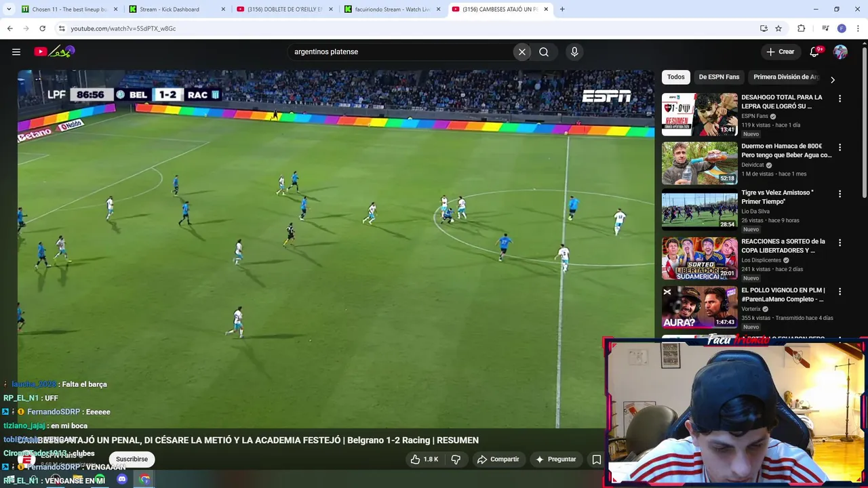Select the De ESPN Fans chip
The height and width of the screenshot is (488, 868).
click(x=719, y=77)
